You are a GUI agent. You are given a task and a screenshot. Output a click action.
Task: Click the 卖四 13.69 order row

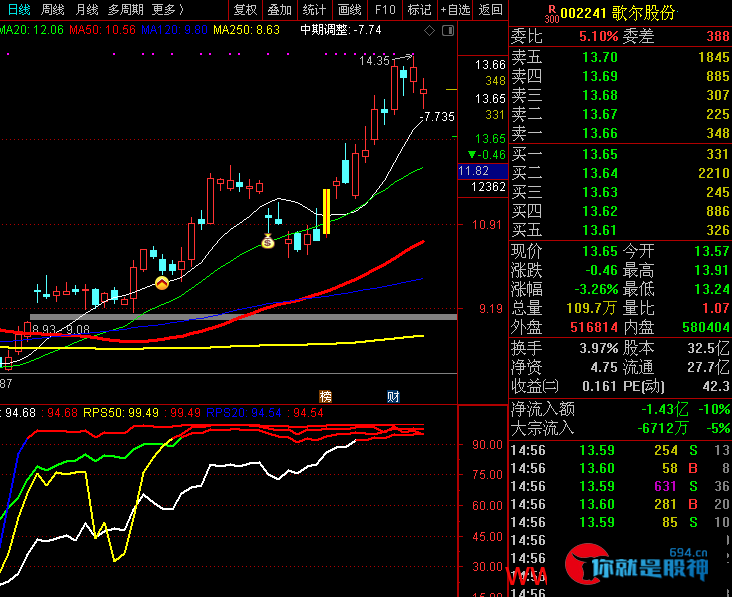[620, 76]
